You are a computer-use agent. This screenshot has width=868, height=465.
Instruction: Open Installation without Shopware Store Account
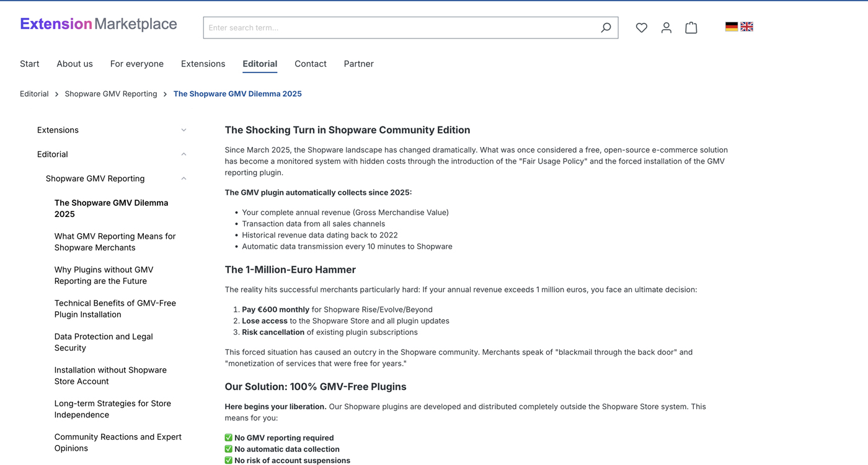click(x=110, y=376)
